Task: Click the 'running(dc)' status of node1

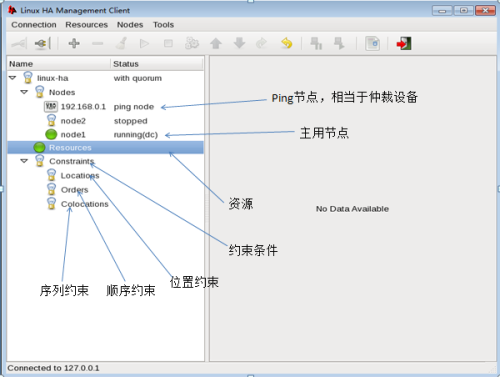Action: (x=136, y=135)
